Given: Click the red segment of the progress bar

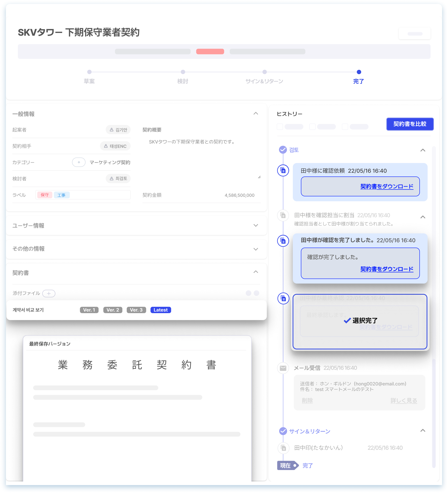Looking at the screenshot, I should [x=210, y=52].
